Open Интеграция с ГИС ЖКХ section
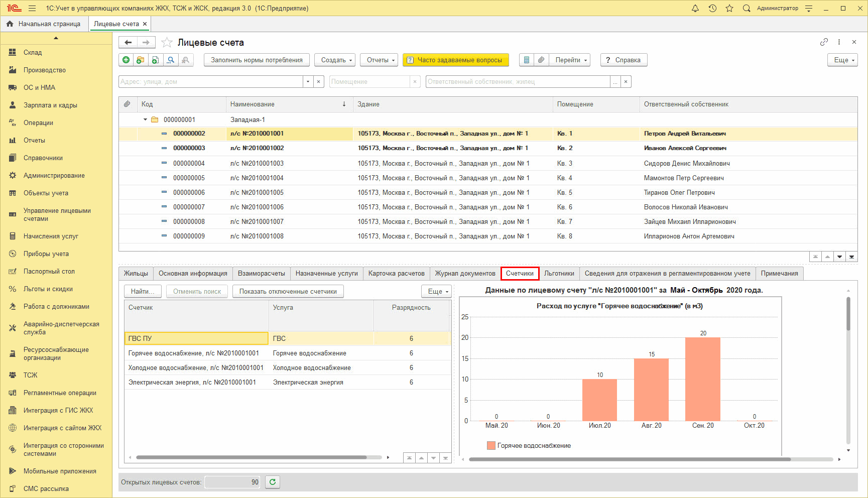The width and height of the screenshot is (868, 498). click(58, 410)
